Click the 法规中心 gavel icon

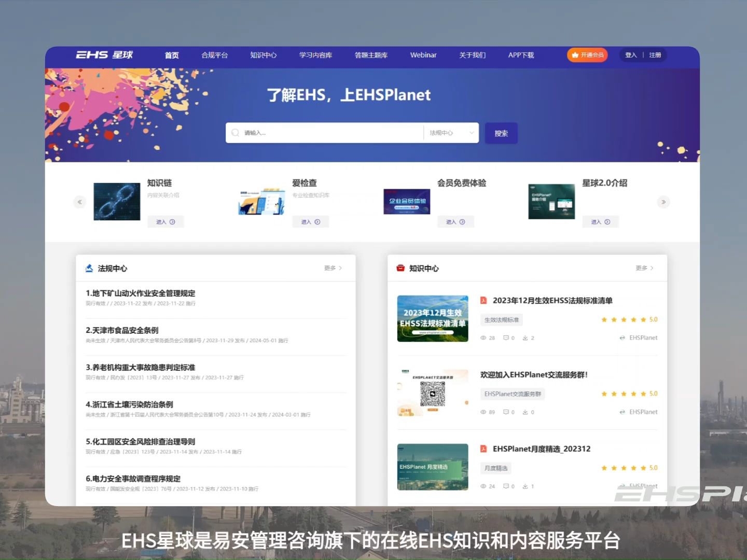point(89,268)
